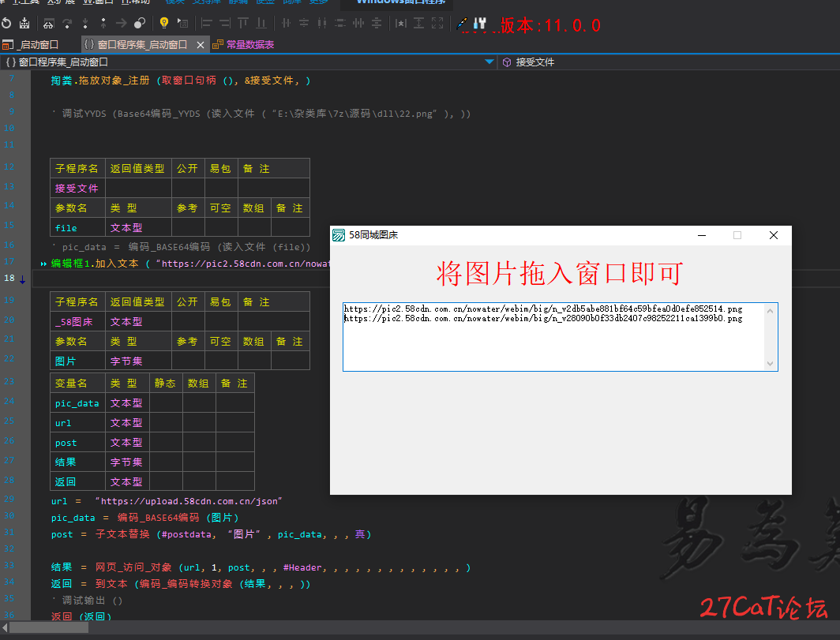
Task: Click the same-height sizing icon
Action: [x=322, y=23]
